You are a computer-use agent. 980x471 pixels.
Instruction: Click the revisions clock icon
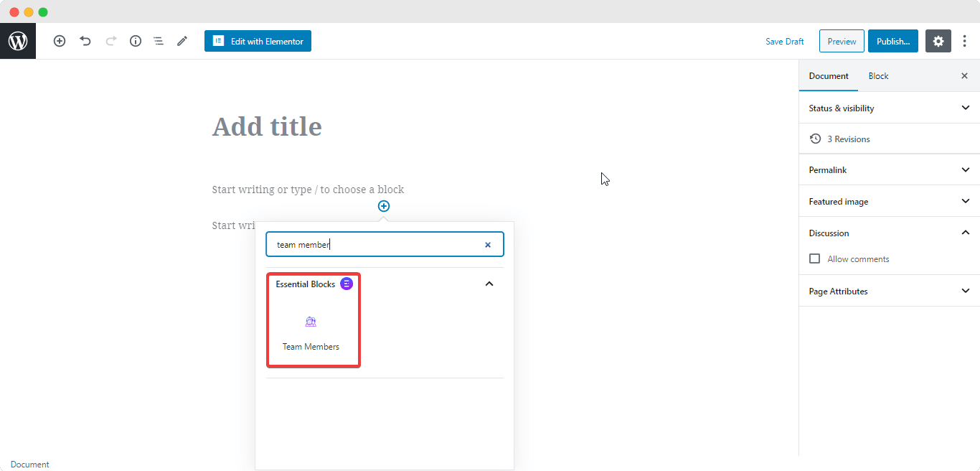click(815, 139)
